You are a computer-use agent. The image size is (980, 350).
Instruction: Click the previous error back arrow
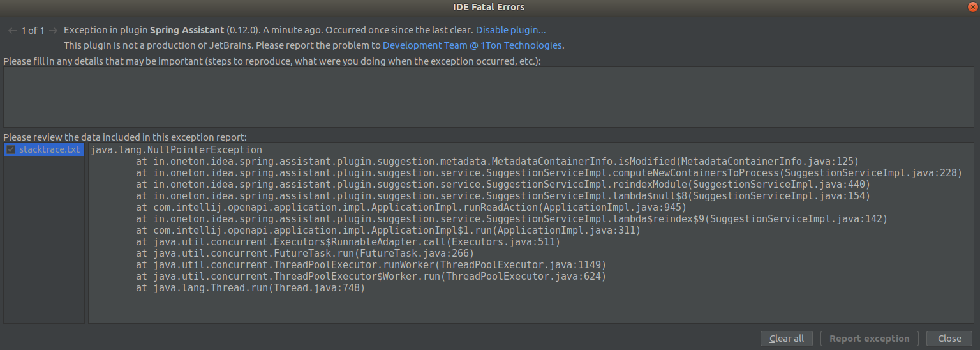pos(12,31)
